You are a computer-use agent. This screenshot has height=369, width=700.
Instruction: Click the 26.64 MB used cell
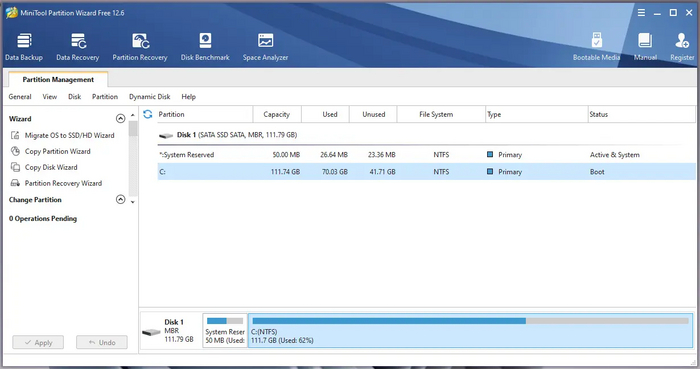(x=334, y=155)
